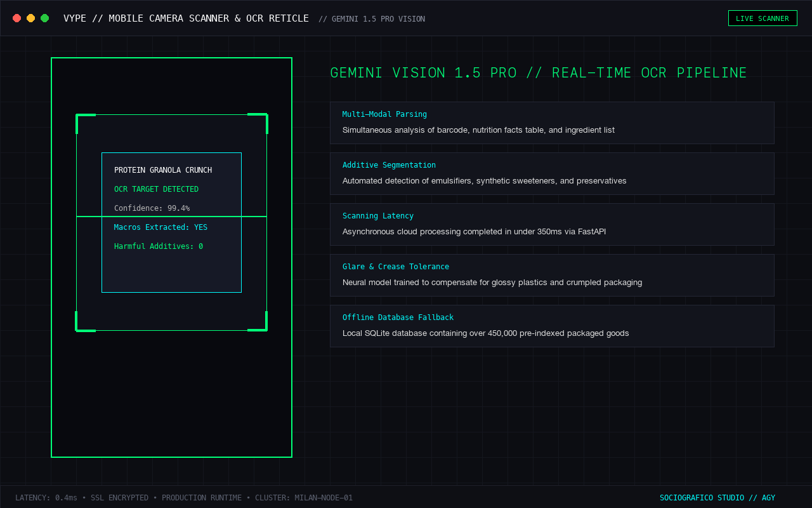
Task: Click 'Automated detection of emulsifiers' description text
Action: point(485,181)
